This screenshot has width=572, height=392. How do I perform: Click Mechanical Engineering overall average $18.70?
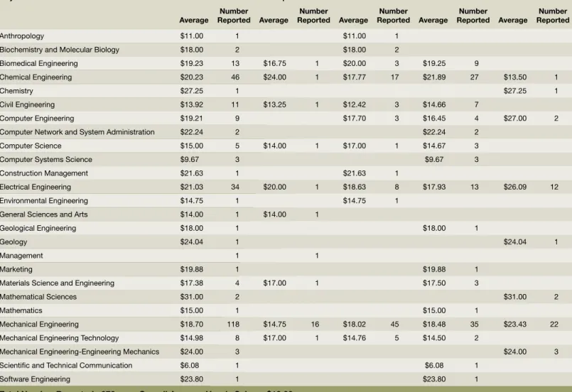click(x=192, y=324)
